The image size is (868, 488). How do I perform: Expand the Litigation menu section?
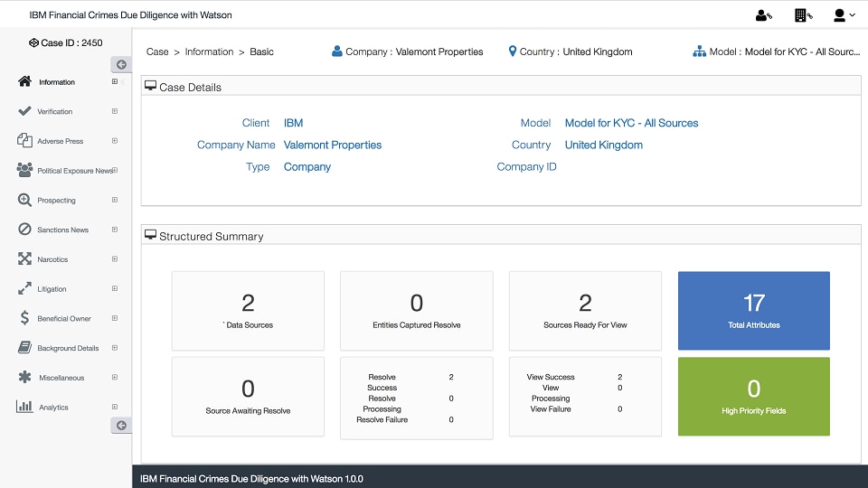click(115, 288)
